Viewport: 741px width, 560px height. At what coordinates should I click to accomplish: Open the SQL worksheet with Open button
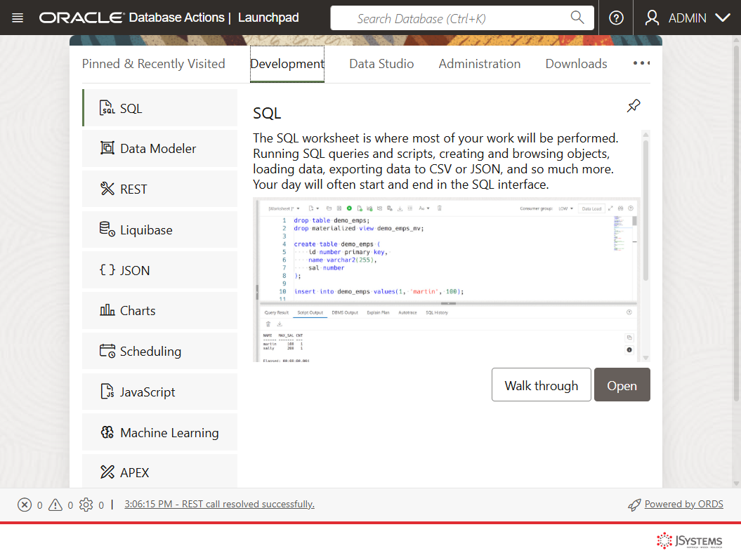pyautogui.click(x=622, y=385)
